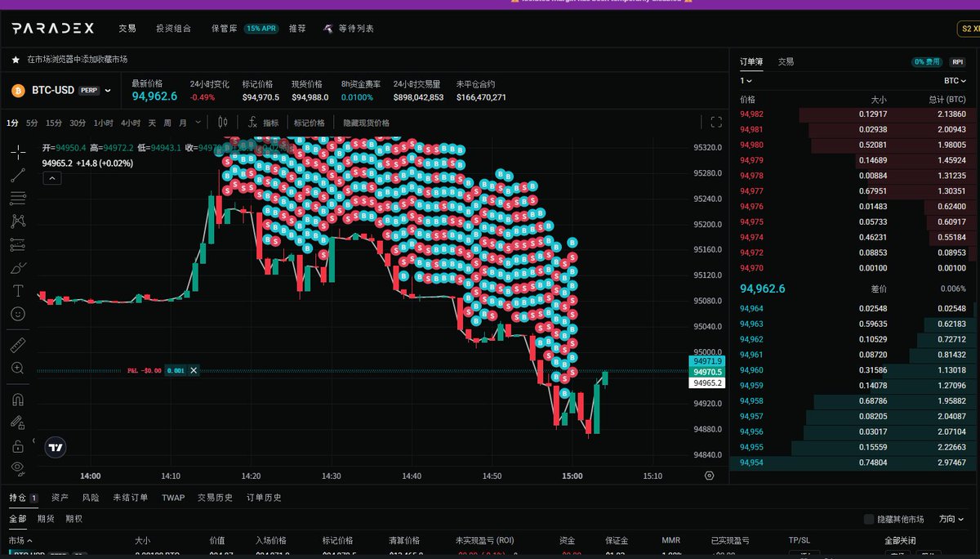980x559 pixels.
Task: Click bid price 94,954 in order book
Action: pyautogui.click(x=751, y=463)
